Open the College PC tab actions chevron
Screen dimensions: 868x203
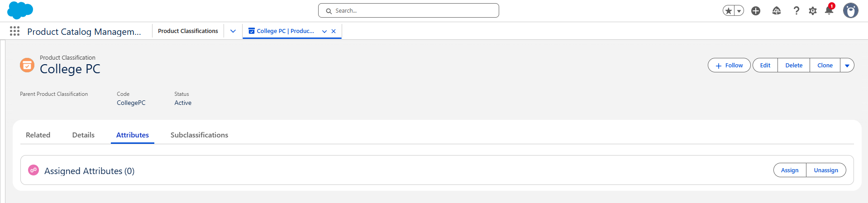click(x=324, y=31)
